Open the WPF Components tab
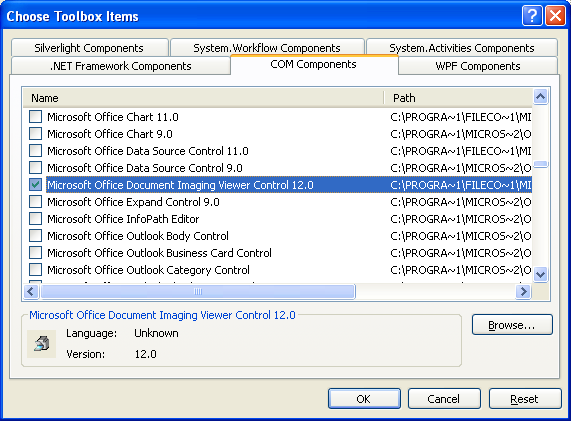 [478, 66]
